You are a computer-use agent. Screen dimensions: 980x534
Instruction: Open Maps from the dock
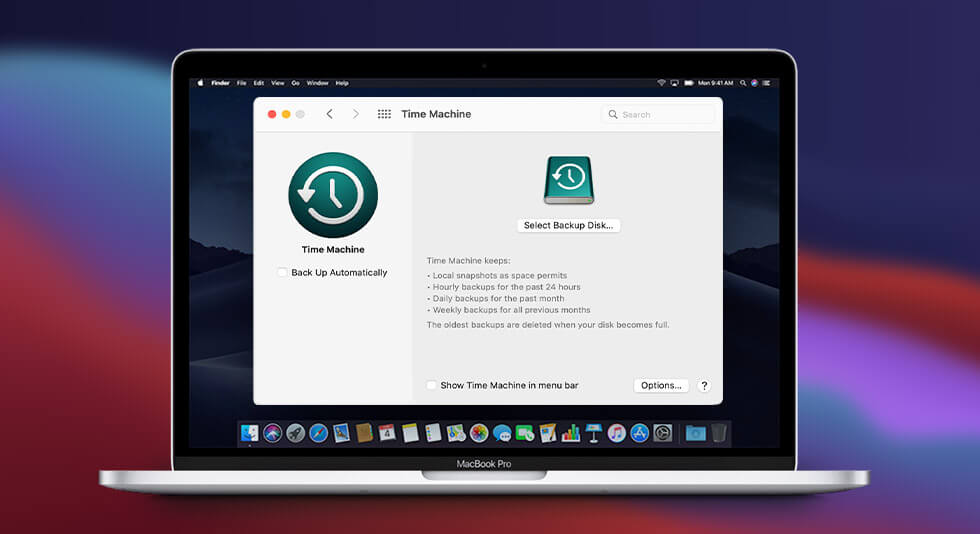[456, 433]
